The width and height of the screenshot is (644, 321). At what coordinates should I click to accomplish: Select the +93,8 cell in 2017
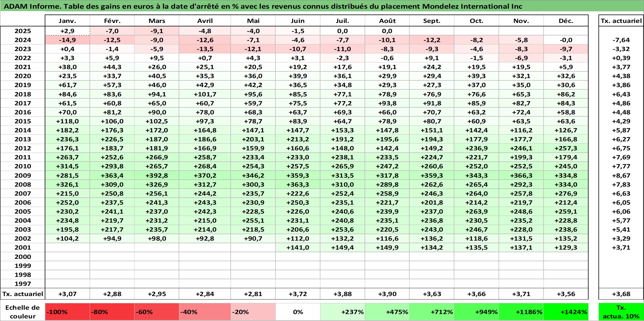point(387,103)
